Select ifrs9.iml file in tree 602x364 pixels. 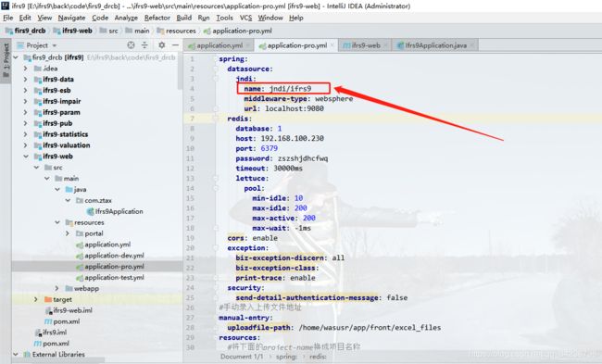(x=51, y=333)
